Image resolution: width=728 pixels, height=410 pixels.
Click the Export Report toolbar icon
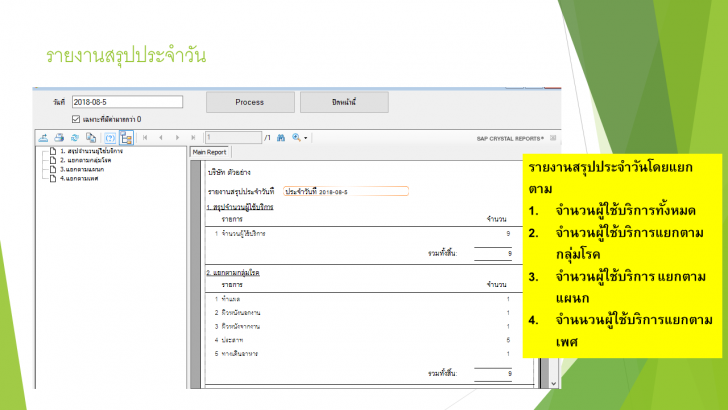click(x=43, y=137)
